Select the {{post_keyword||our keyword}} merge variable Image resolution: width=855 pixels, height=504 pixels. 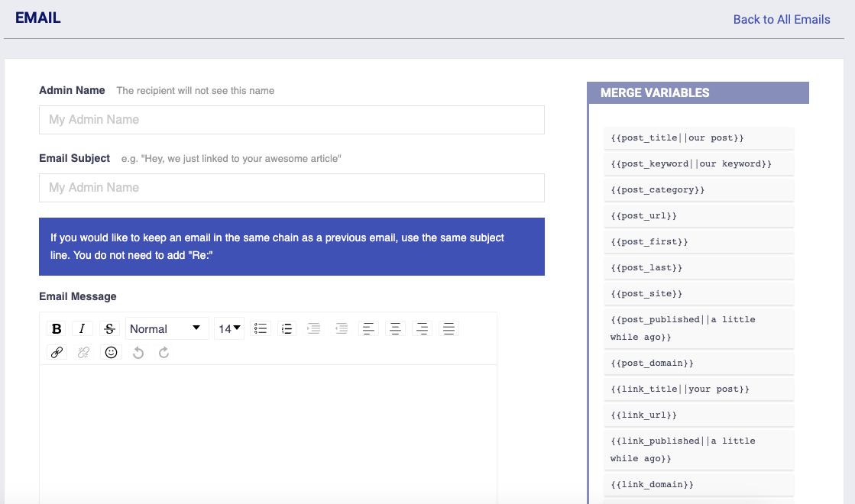tap(698, 164)
